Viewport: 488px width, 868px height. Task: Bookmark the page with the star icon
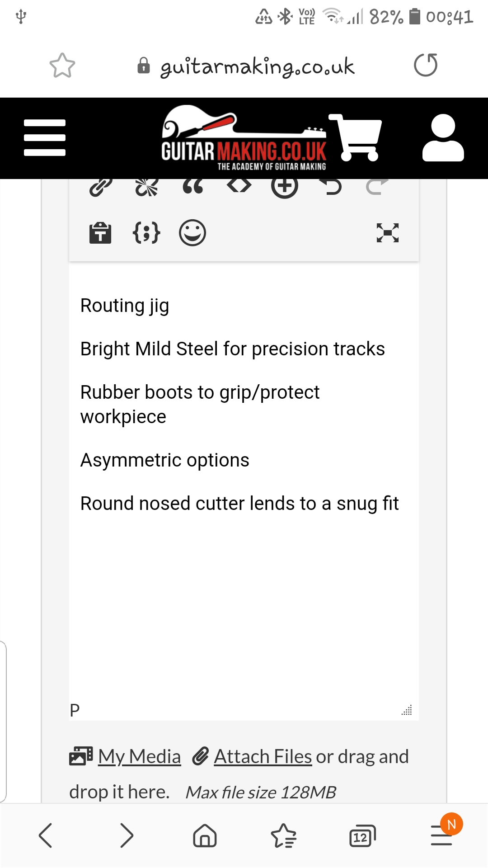point(62,66)
